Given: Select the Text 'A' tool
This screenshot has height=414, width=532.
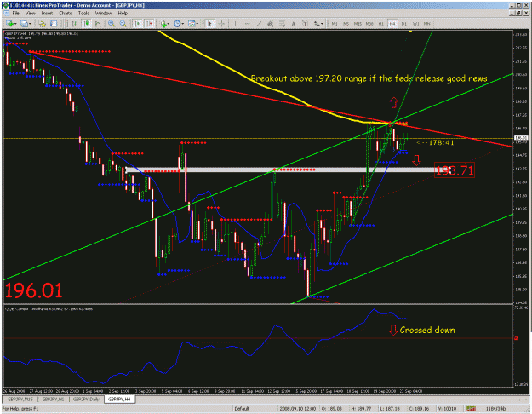Looking at the screenshot, I should pyautogui.click(x=294, y=24).
